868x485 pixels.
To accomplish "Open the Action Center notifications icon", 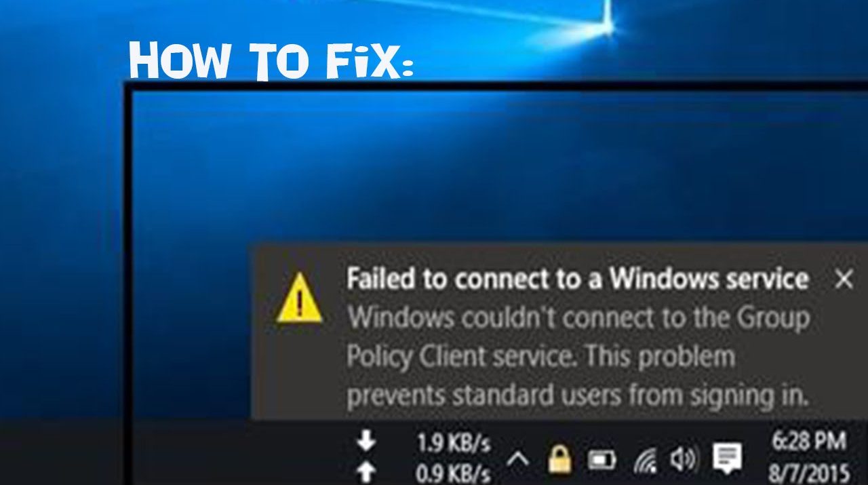I will click(727, 459).
